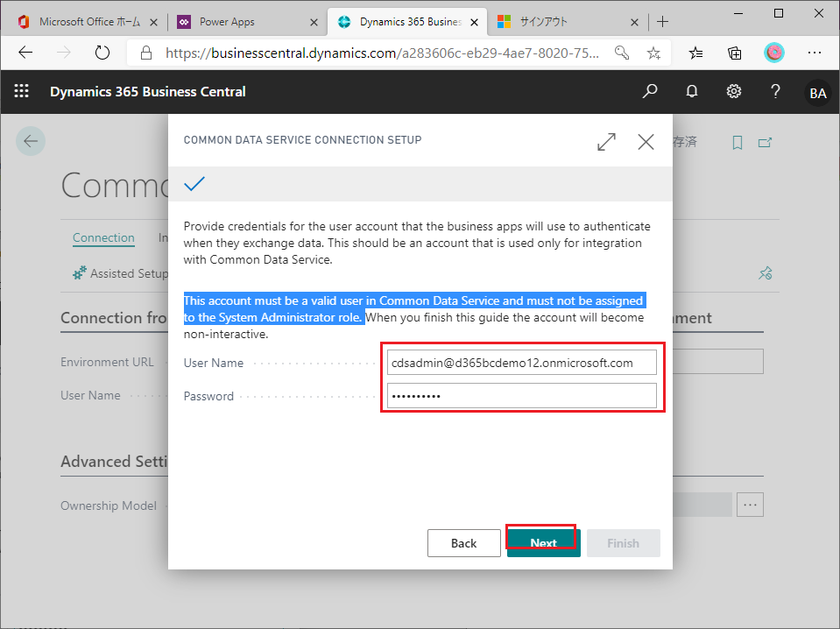Viewport: 840px width, 629px height.
Task: Open the app launcher waffle menu
Action: (x=21, y=92)
